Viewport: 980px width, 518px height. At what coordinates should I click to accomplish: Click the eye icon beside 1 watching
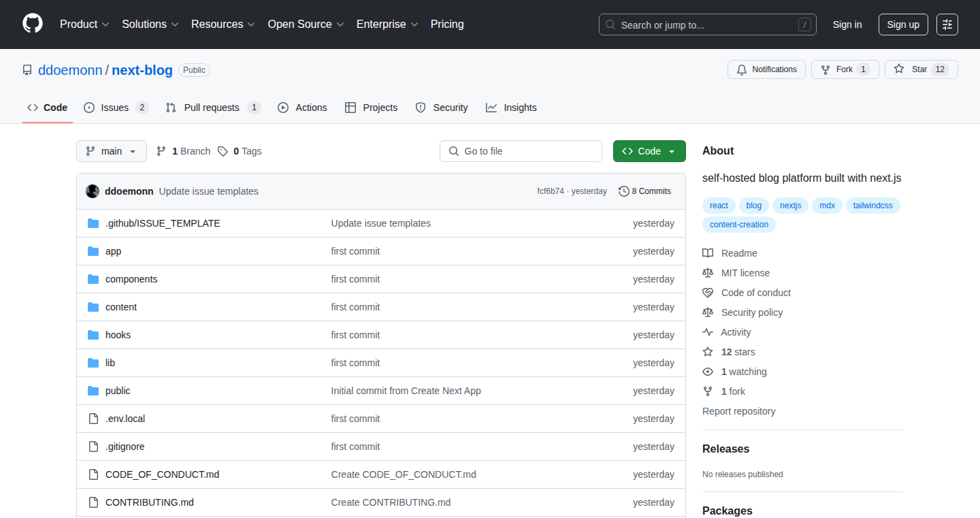click(x=708, y=372)
